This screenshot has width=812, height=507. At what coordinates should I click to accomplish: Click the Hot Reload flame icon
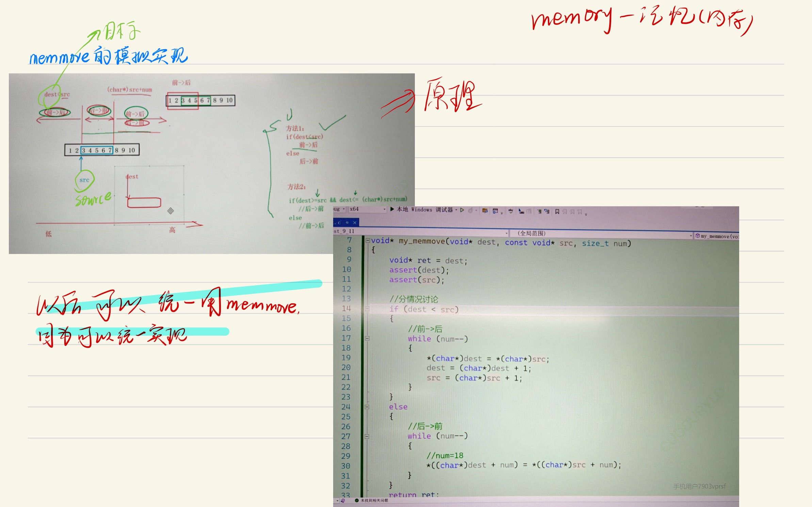coord(470,210)
